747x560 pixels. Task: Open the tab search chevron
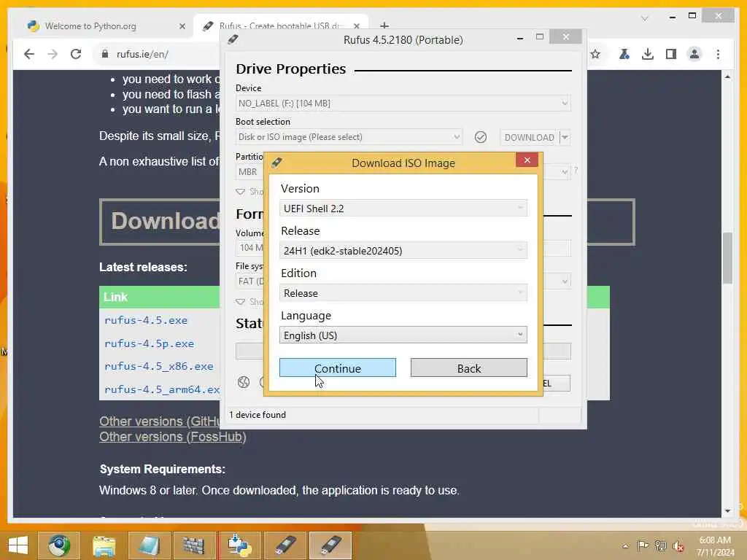click(645, 18)
